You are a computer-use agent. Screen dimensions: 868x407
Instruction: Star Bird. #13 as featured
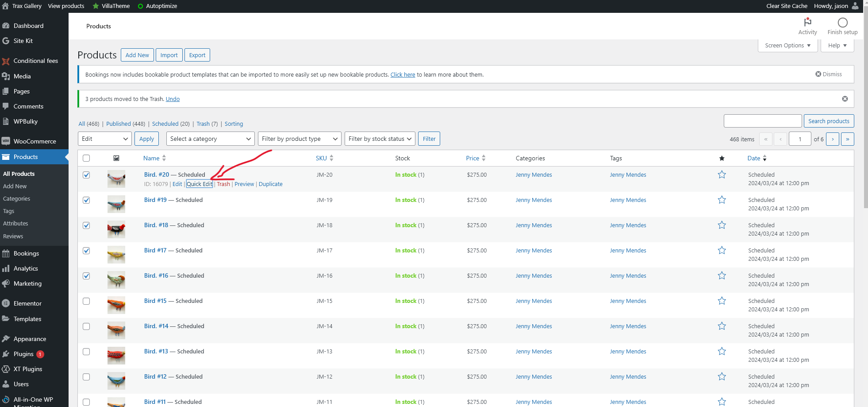(x=722, y=351)
